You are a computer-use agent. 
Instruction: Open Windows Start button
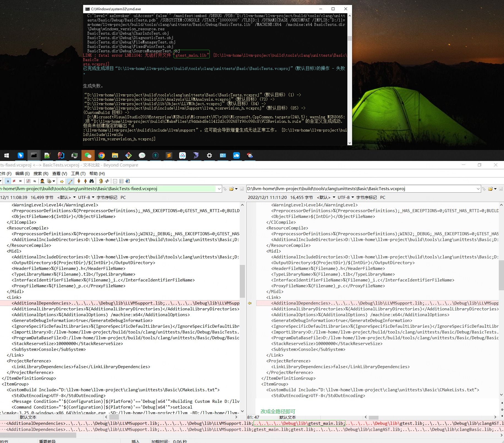coord(7,155)
